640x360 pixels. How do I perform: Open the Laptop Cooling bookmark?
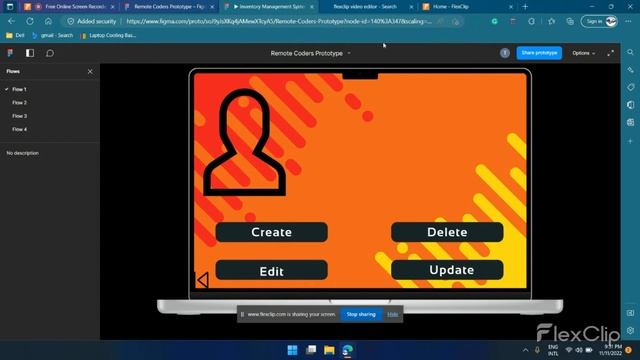pyautogui.click(x=108, y=36)
